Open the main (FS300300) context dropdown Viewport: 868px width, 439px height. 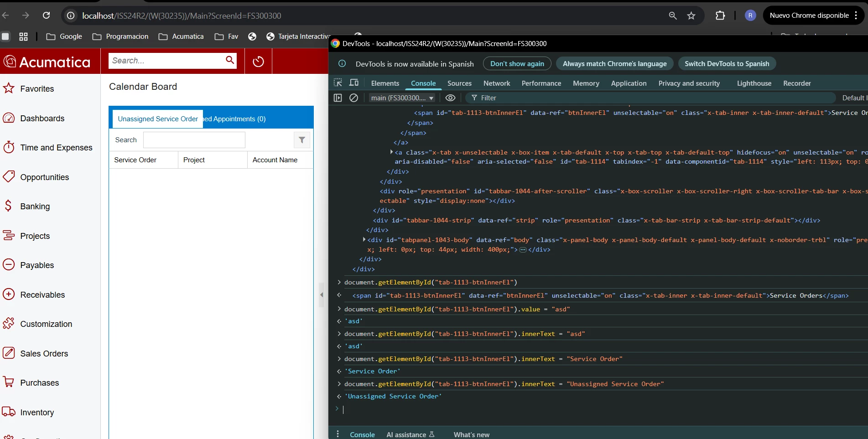pos(402,98)
